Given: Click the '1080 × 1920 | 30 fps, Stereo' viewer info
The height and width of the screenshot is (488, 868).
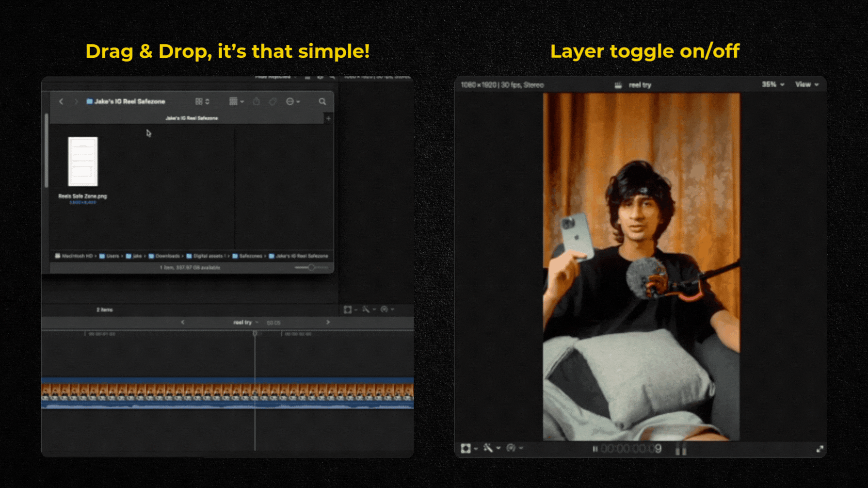Looking at the screenshot, I should (502, 85).
